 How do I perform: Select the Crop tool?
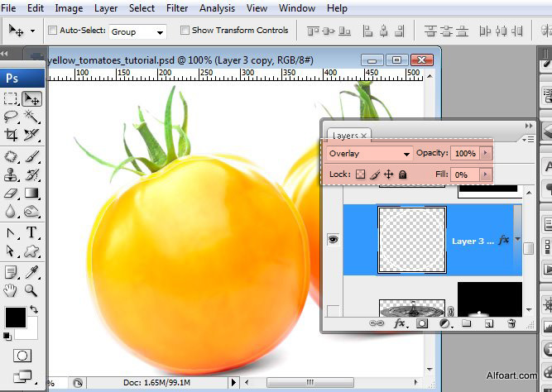pos(11,135)
